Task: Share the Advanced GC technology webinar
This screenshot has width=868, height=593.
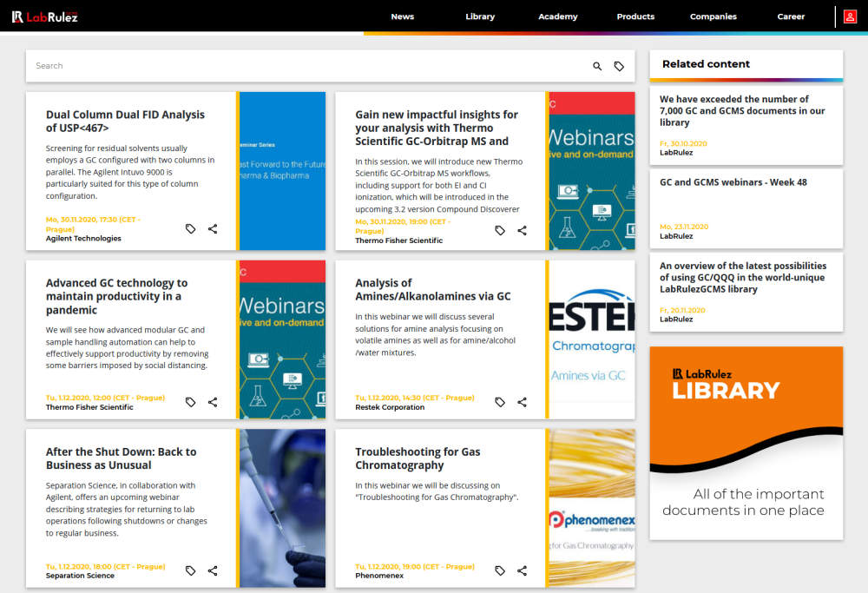Action: click(x=213, y=402)
